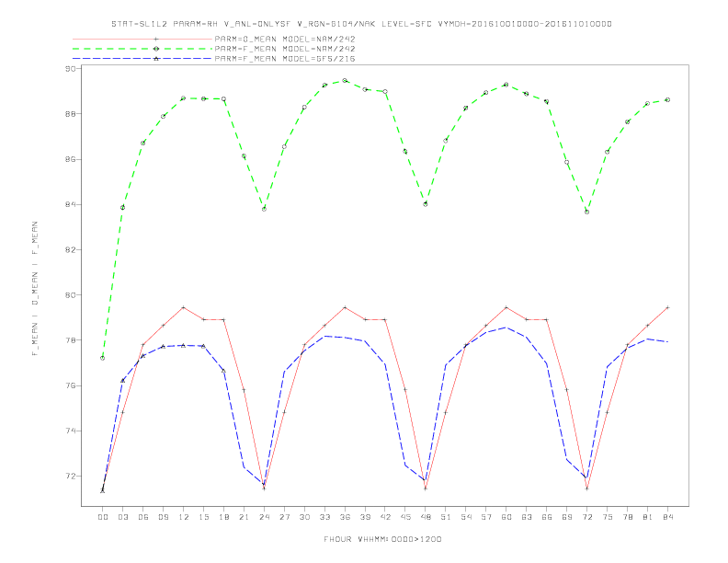Image resolution: width=728 pixels, height=563 pixels.
Task: Click x-axis forecast hour label 54
Action: [x=466, y=517]
